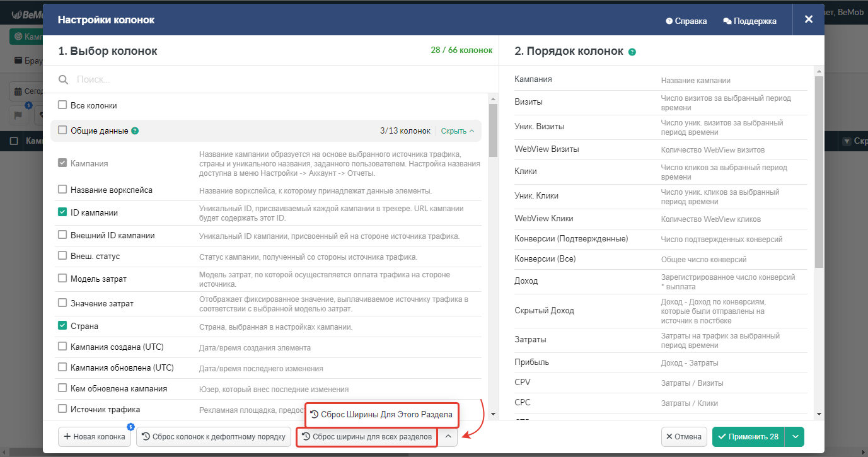Select WebView Визиты order row
The height and width of the screenshot is (457, 868).
(661, 149)
